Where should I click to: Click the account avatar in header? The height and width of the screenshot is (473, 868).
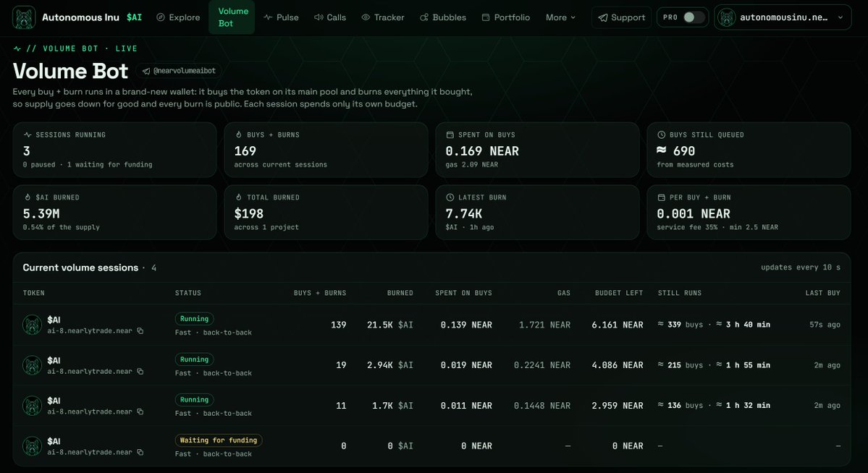click(x=727, y=17)
